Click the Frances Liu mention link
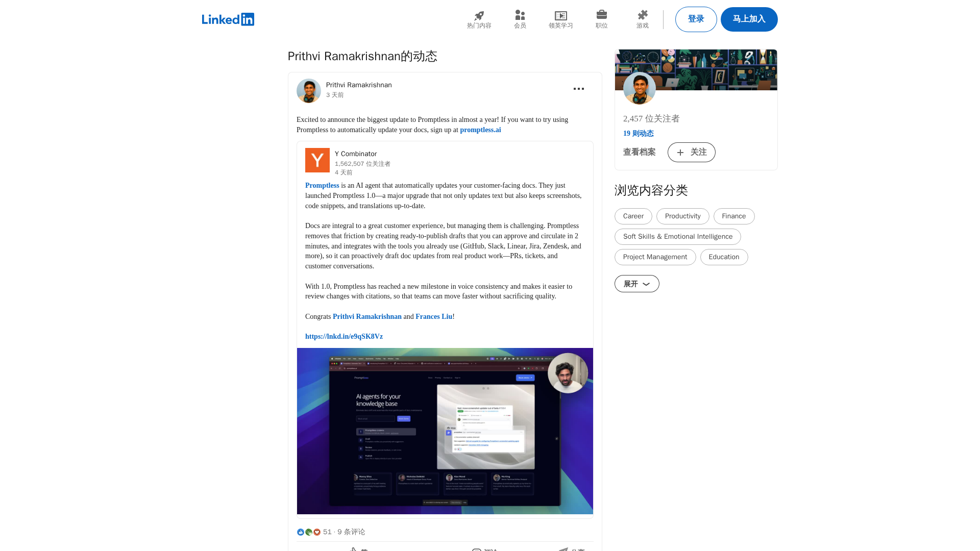This screenshot has height=551, width=980. (x=433, y=317)
